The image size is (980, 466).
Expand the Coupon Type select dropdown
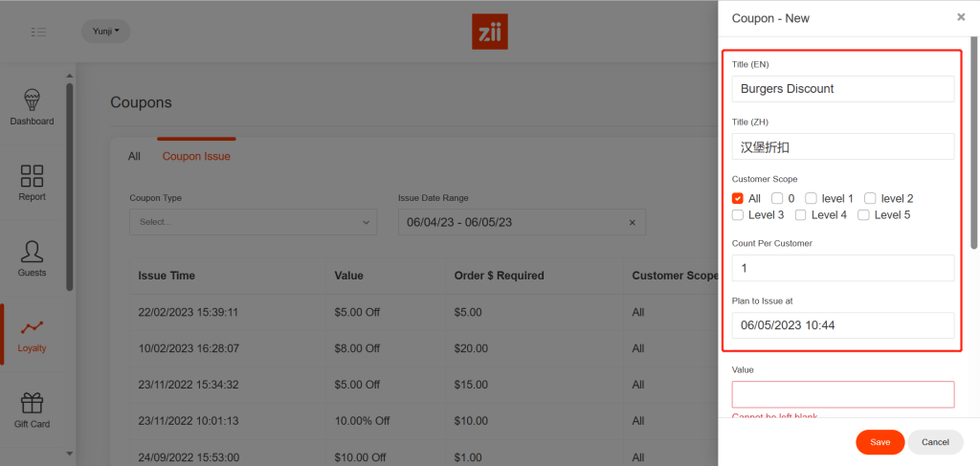(x=253, y=222)
